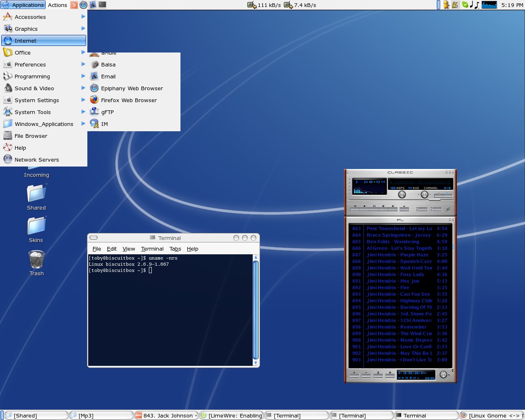
Task: Expand Graphics submenu
Action: click(x=43, y=29)
